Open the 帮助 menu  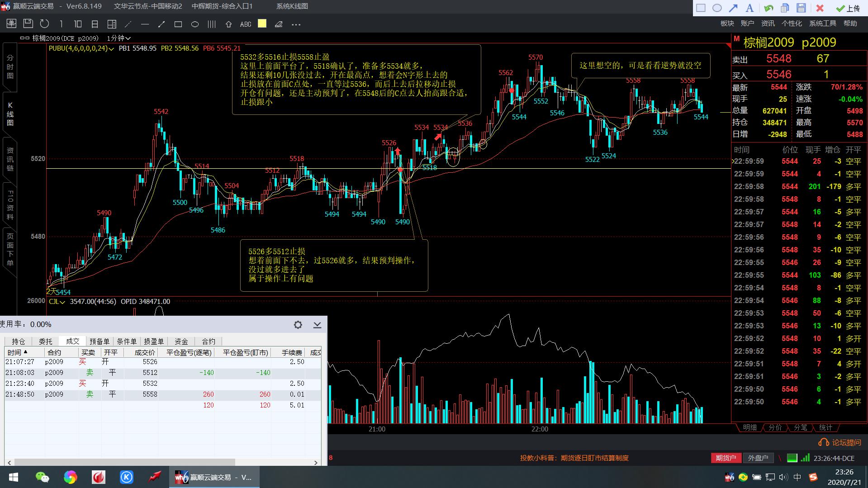pos(850,24)
